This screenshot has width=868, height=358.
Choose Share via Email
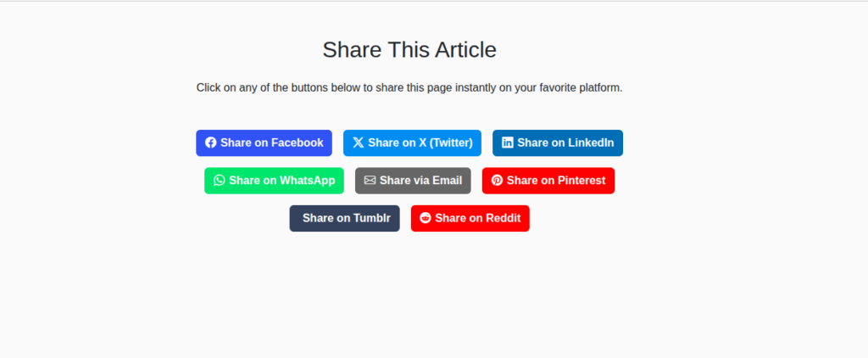[413, 181]
